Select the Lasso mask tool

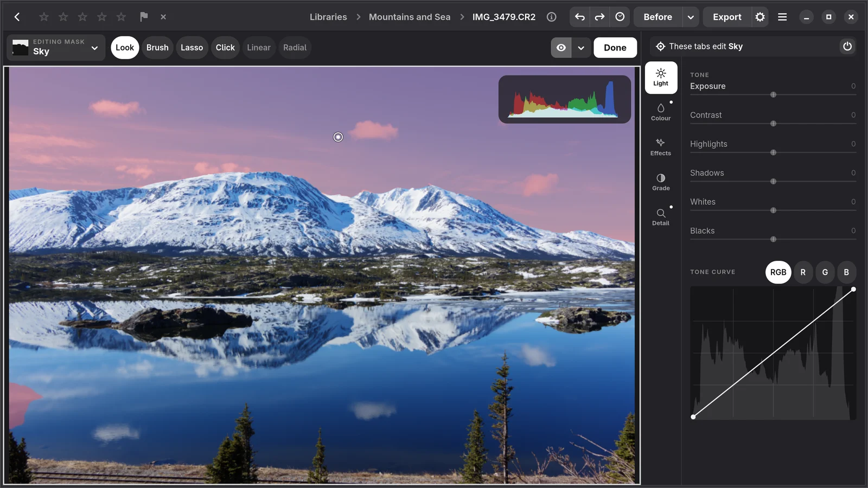[192, 48]
